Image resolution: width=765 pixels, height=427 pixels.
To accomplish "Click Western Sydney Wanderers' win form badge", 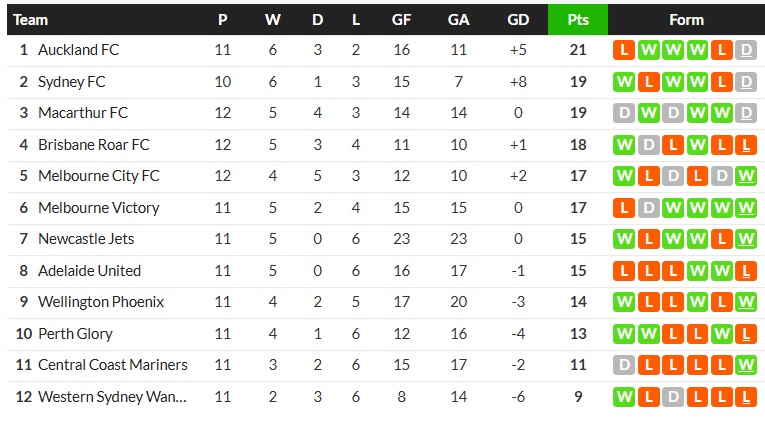I will [x=625, y=397].
